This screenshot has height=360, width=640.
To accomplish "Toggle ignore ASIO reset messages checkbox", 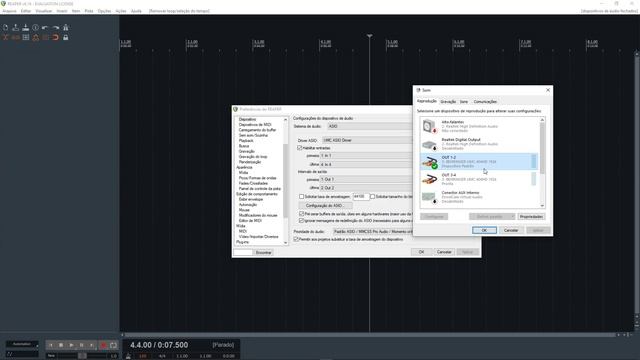I will coord(302,221).
